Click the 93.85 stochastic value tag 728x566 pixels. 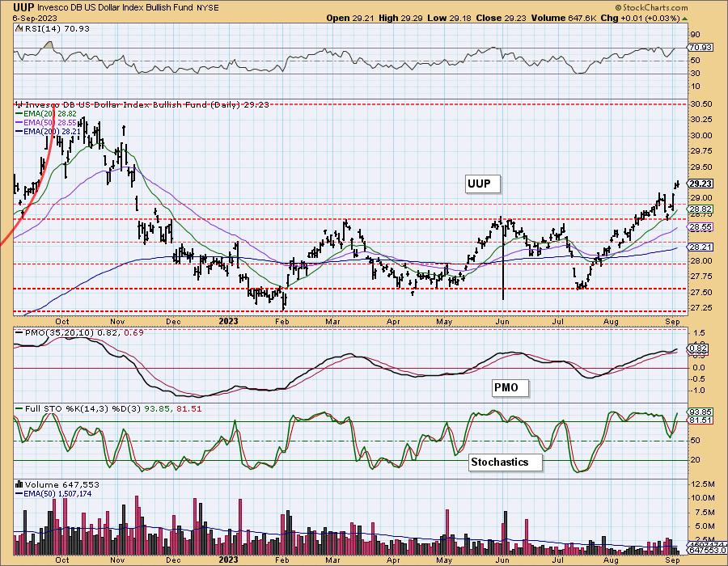click(700, 412)
